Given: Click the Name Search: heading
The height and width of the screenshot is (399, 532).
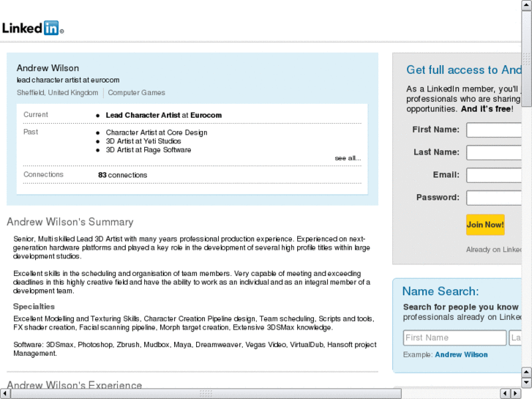Looking at the screenshot, I should coord(441,291).
